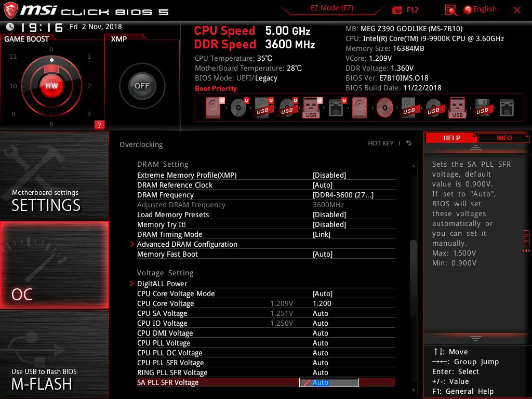Select the UEFI USB key boot device

pos(312,108)
